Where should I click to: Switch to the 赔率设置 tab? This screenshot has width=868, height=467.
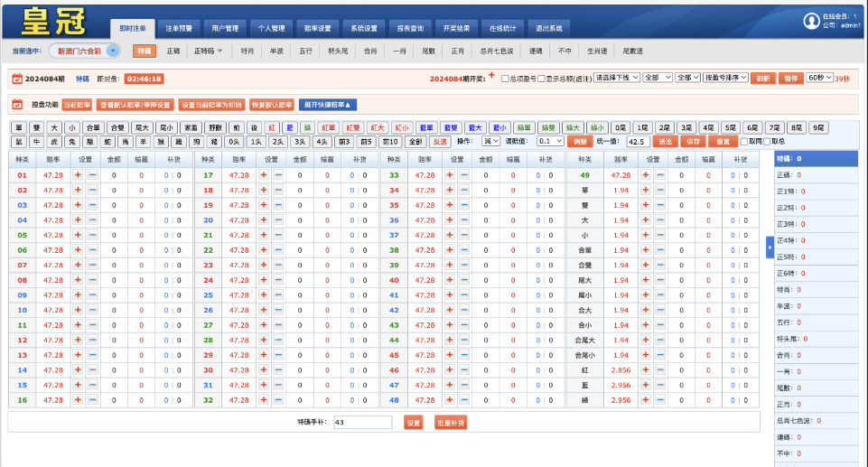point(316,28)
